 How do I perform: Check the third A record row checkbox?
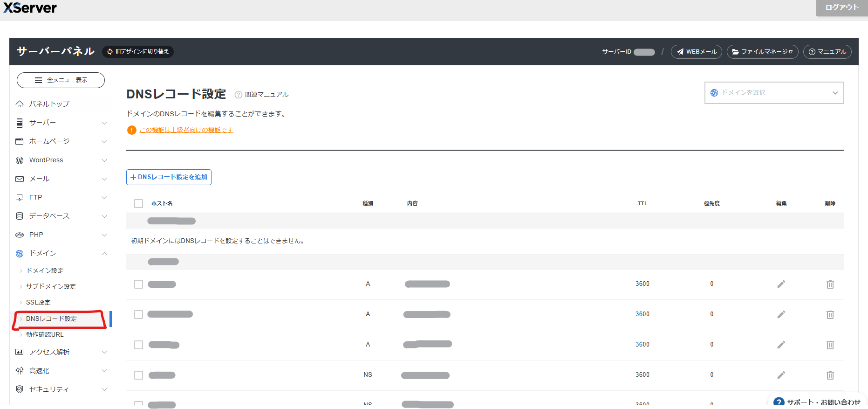point(138,345)
